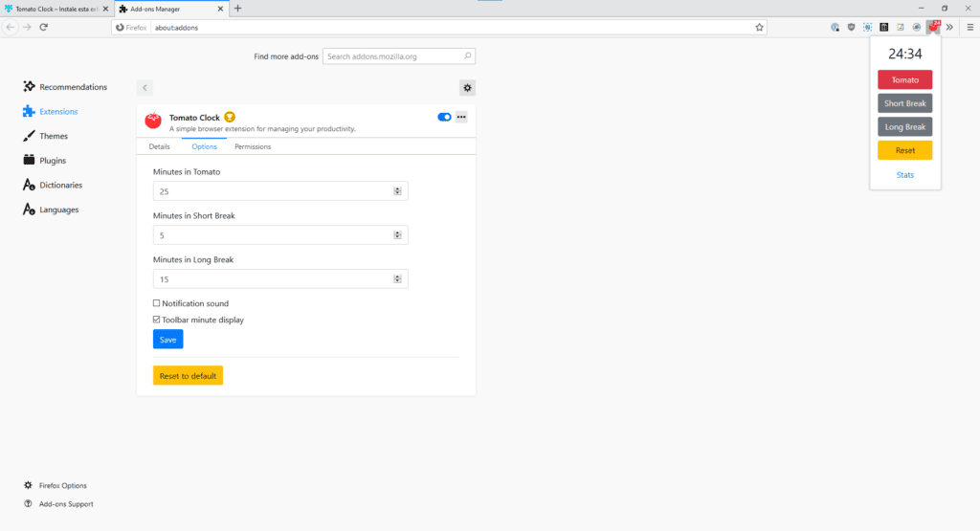Click the add-on search magnifier icon
Viewport: 980px width, 531px height.
tap(467, 56)
